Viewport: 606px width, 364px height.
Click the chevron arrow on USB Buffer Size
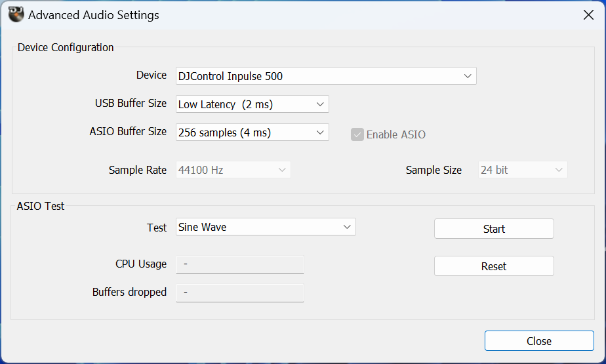320,104
